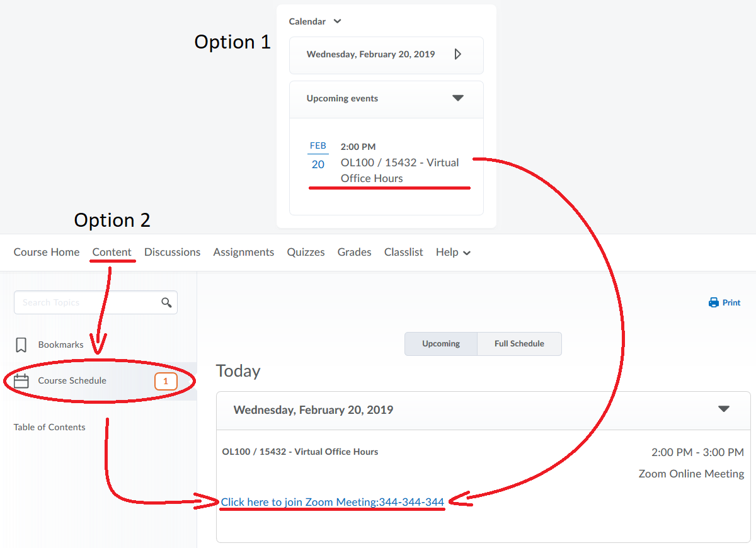The height and width of the screenshot is (548, 756).
Task: Collapse the Wednesday, February 20 schedule panel
Action: point(724,409)
